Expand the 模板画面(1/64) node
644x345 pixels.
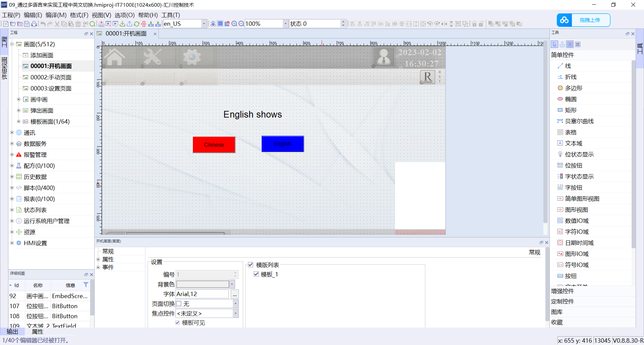click(19, 122)
